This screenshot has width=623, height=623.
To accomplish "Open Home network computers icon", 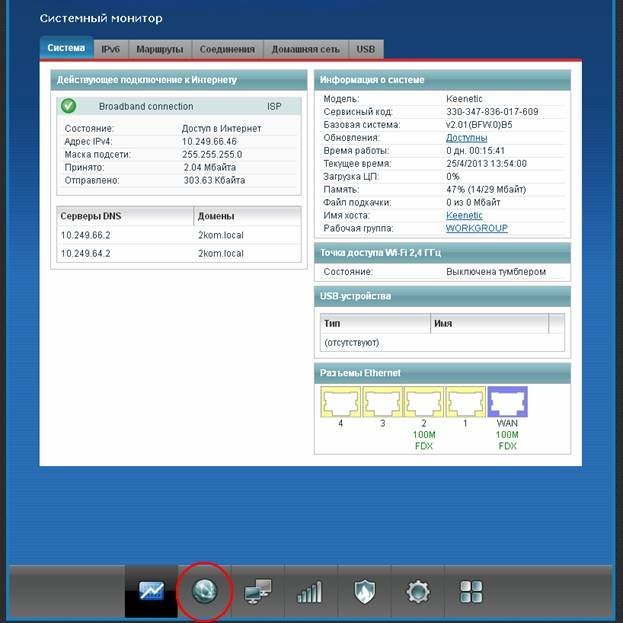I will click(257, 592).
